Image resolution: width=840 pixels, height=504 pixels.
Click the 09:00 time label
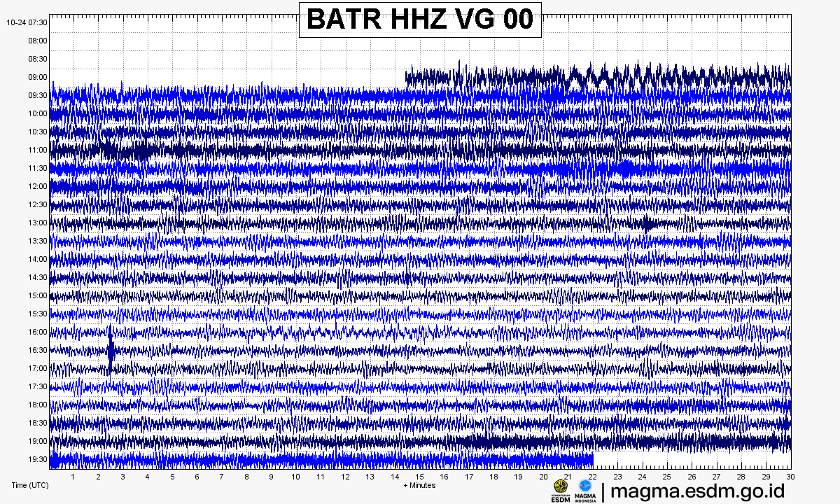point(38,77)
